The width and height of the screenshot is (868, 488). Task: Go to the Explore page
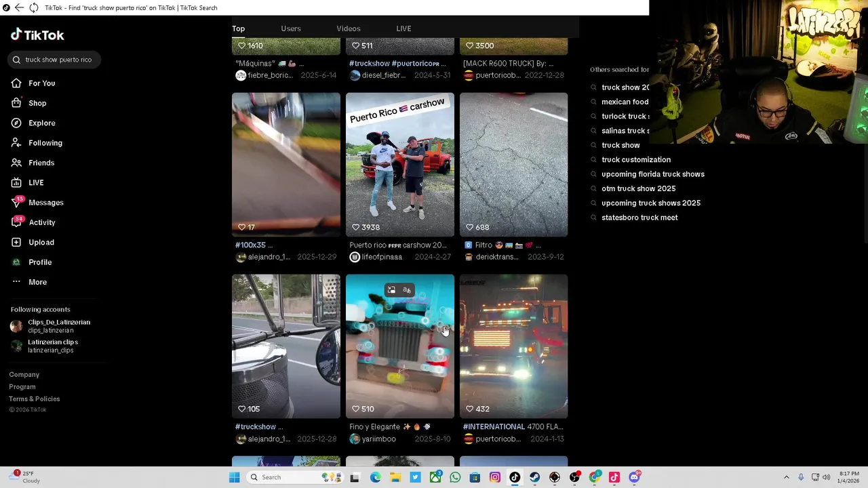33,123
